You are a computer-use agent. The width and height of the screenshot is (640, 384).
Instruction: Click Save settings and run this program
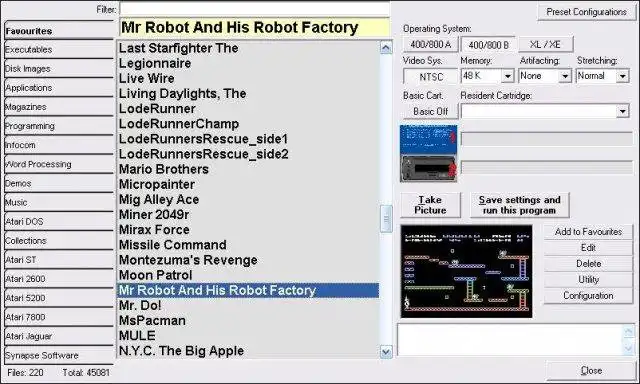pos(519,205)
